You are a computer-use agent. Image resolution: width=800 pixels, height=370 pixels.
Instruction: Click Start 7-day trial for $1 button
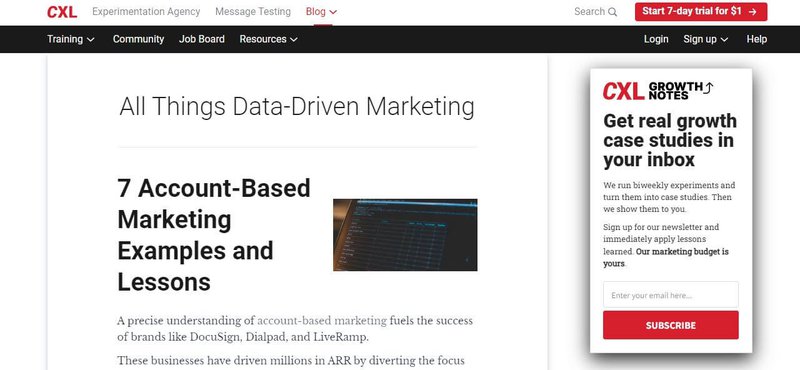701,12
